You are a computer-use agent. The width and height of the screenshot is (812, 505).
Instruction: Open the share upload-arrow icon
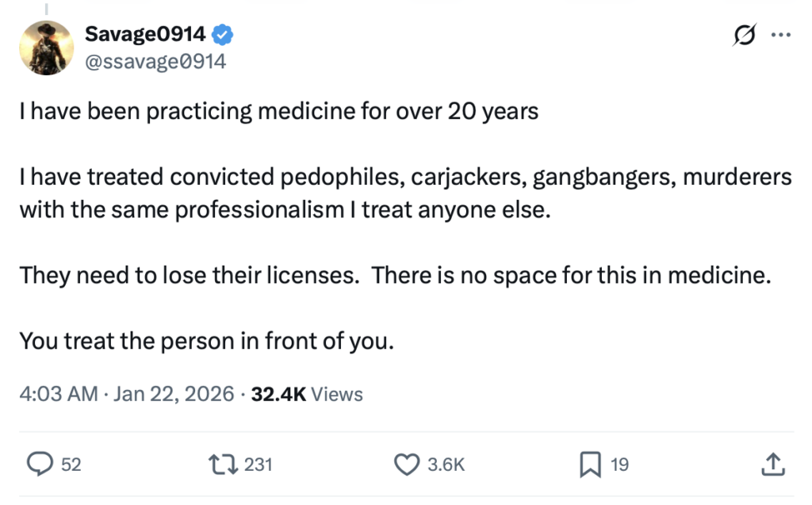click(772, 464)
